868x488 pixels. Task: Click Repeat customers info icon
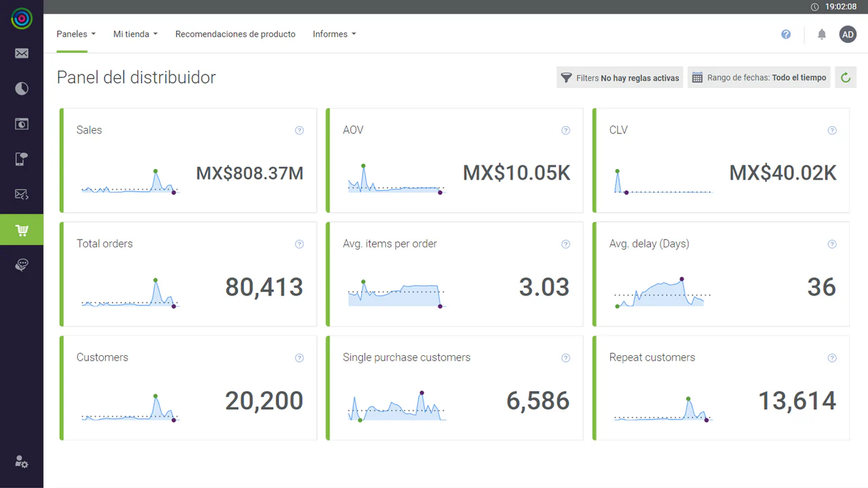[832, 359]
